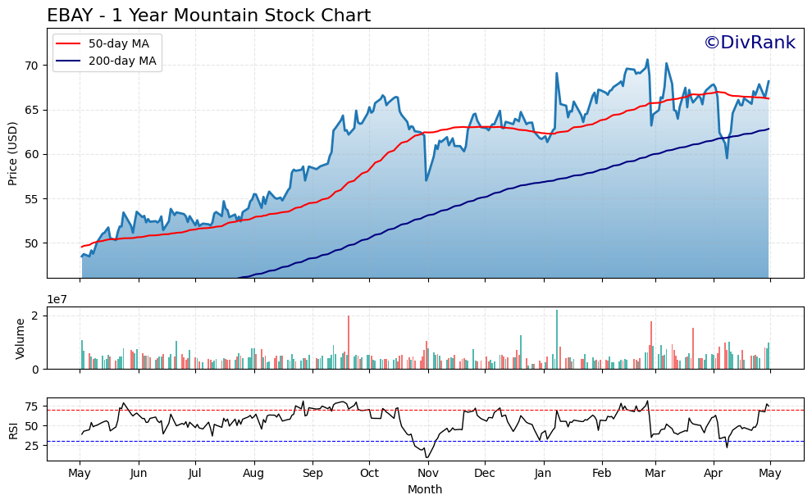Image resolution: width=812 pixels, height=504 pixels.
Task: Click the 'Dec' month label
Action: (x=485, y=473)
